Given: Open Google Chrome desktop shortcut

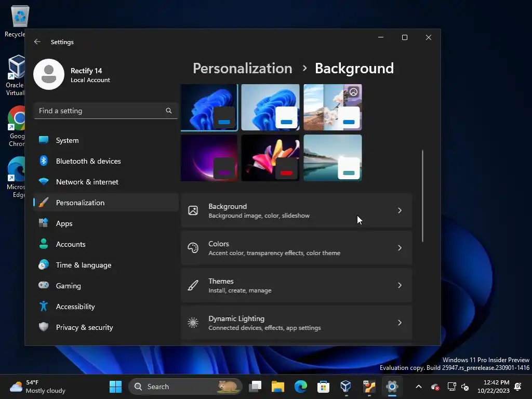Looking at the screenshot, I should pos(16,126).
